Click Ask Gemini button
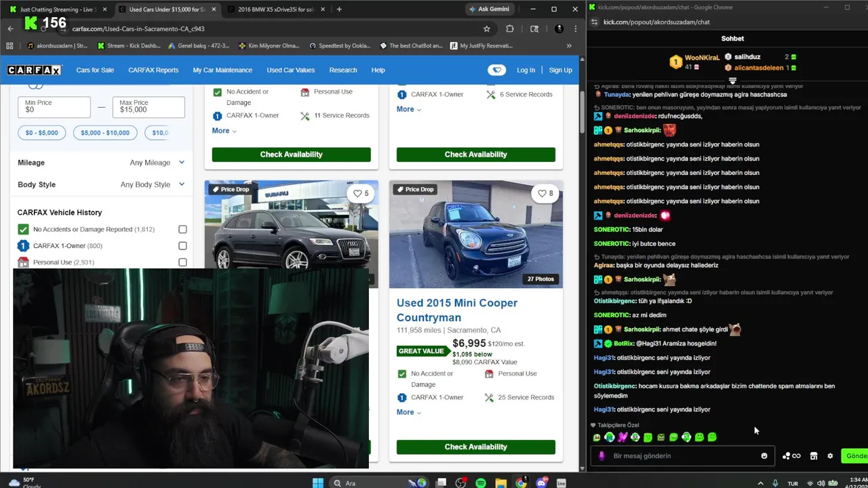This screenshot has width=868, height=488. pos(489,9)
